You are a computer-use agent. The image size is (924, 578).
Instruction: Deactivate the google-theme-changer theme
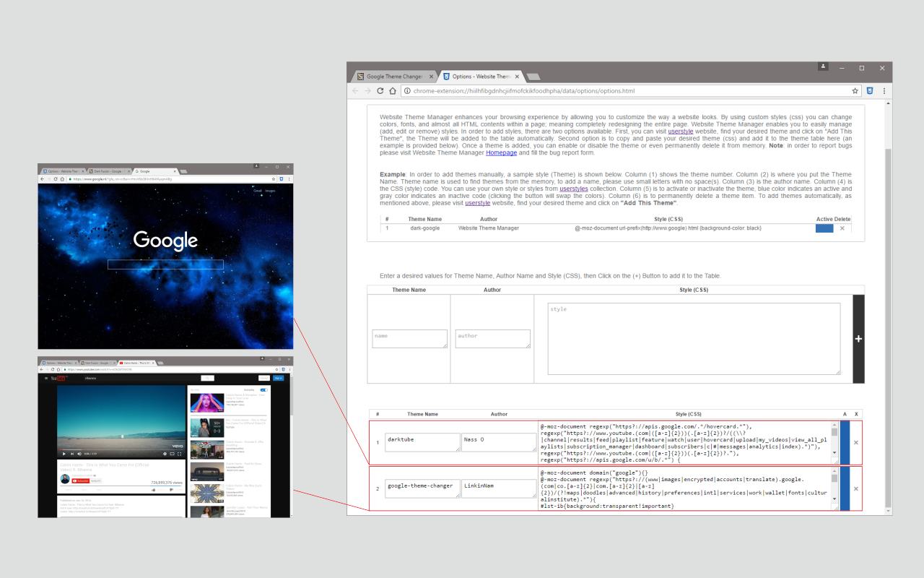coord(845,488)
